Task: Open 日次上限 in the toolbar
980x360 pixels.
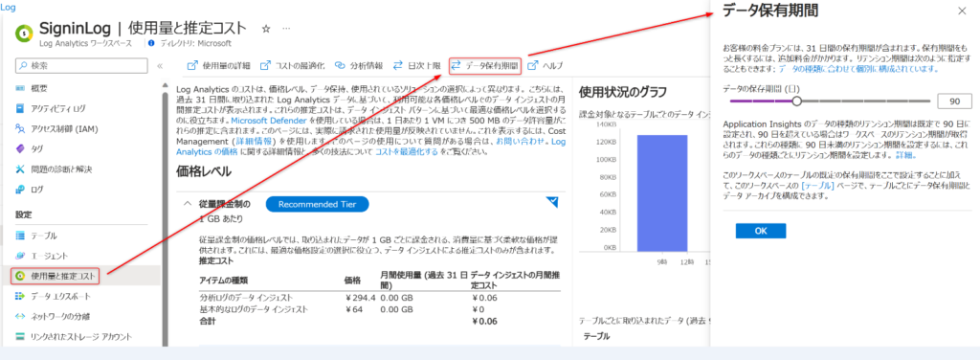Action: click(x=417, y=66)
